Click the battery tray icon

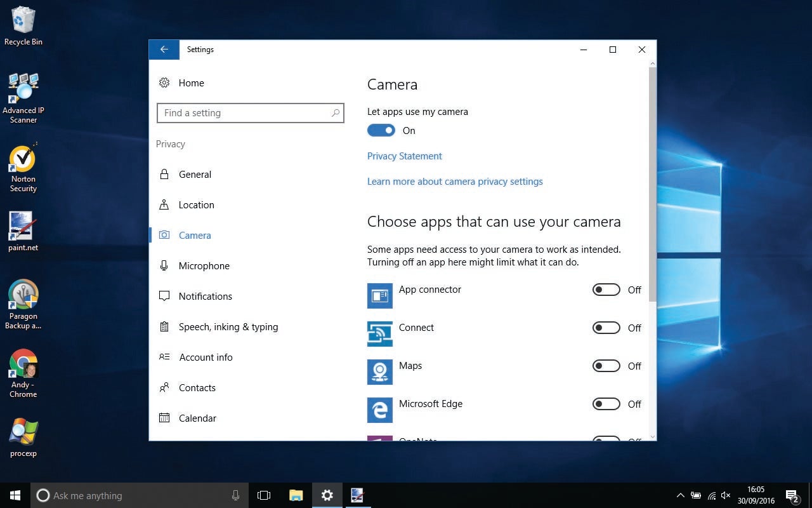696,495
